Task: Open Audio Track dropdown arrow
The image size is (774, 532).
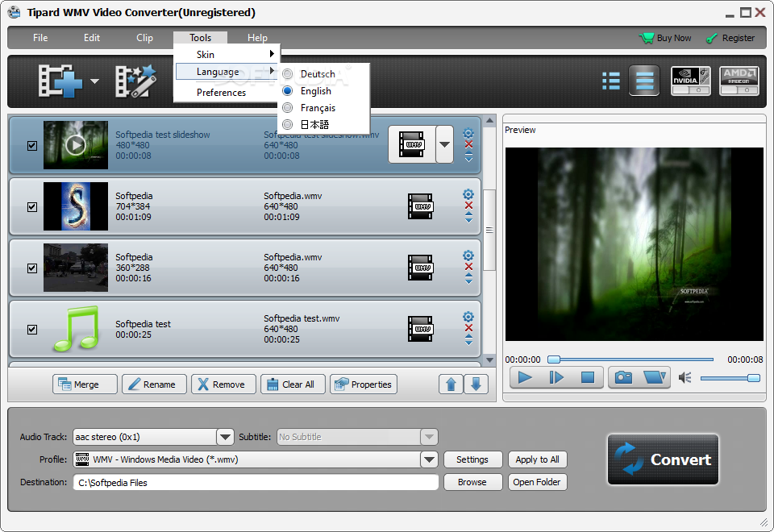Action: (225, 437)
